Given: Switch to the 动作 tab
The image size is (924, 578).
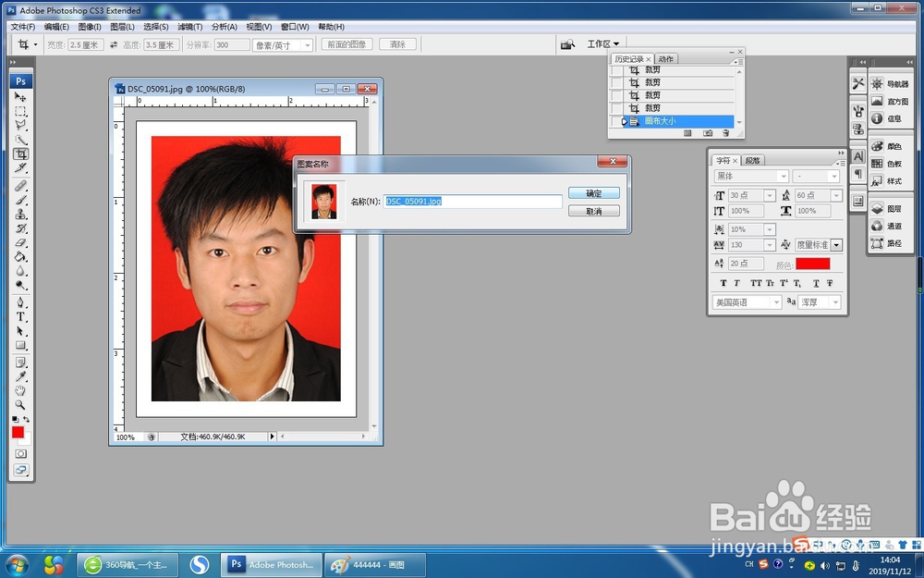Looking at the screenshot, I should click(x=666, y=59).
